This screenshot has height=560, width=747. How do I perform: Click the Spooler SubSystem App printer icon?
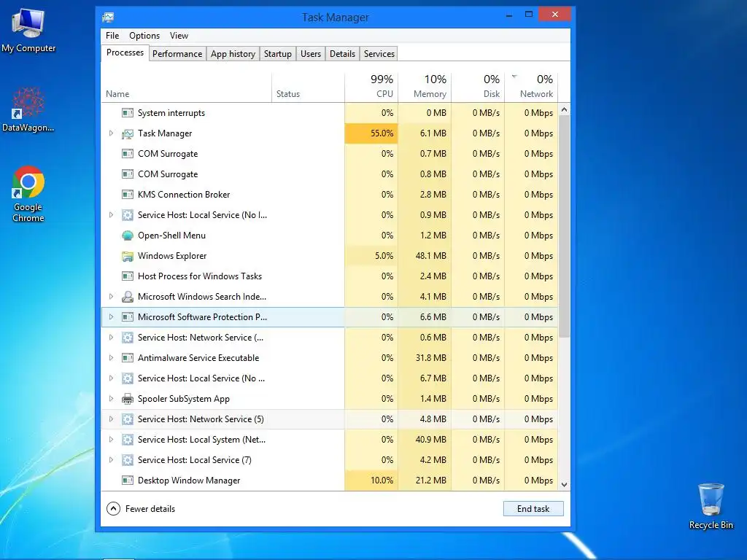point(127,399)
